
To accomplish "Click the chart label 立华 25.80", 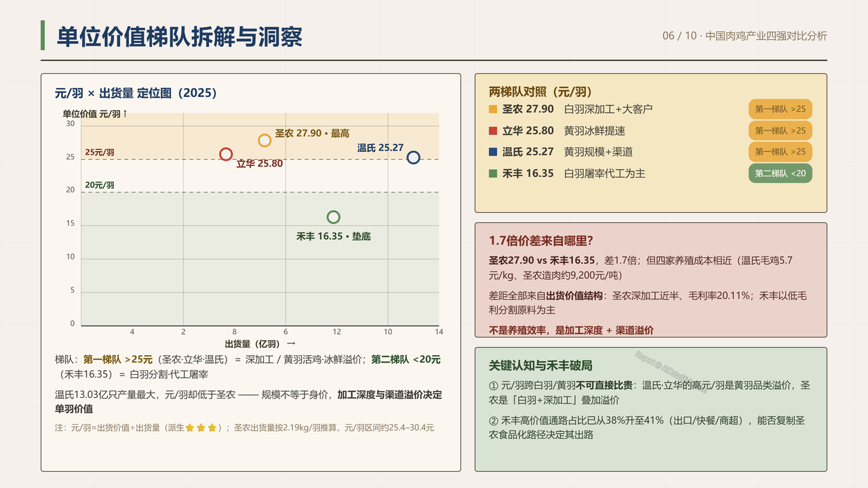I will click(260, 163).
